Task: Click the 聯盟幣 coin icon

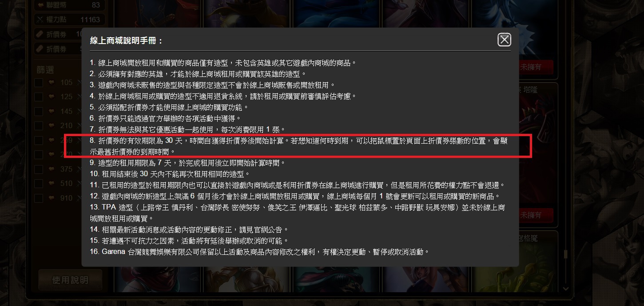Action: click(x=40, y=5)
